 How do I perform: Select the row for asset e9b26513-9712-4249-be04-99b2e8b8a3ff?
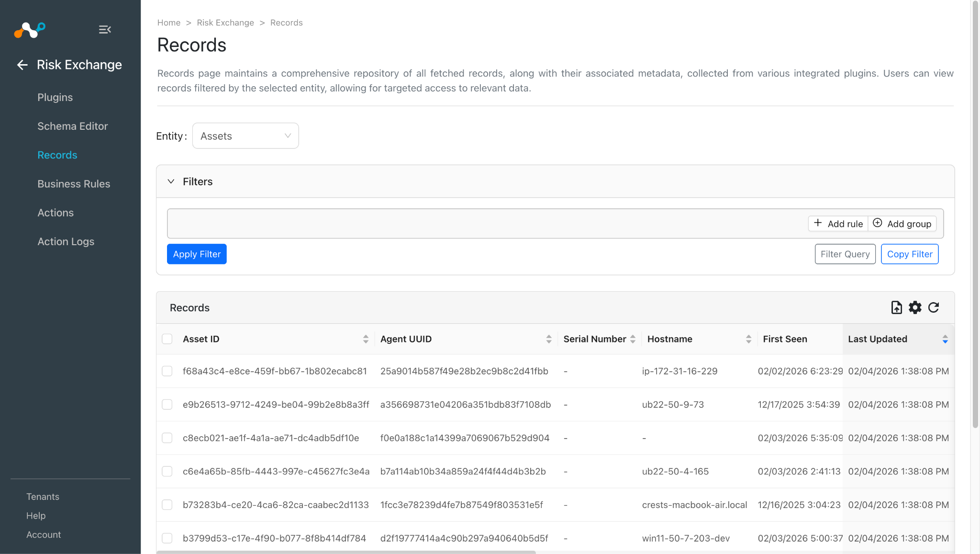coord(167,405)
